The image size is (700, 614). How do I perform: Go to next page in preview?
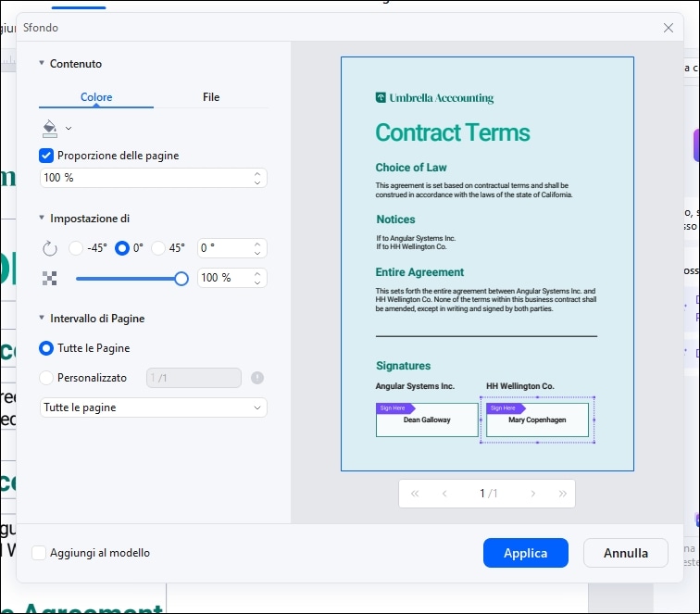532,494
